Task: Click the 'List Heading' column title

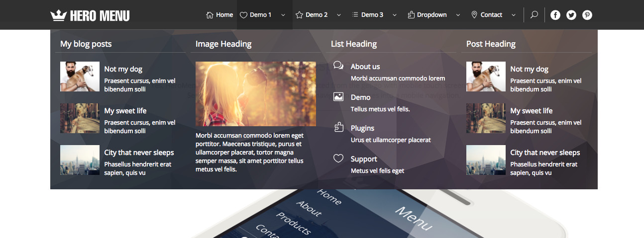Action: pyautogui.click(x=354, y=44)
